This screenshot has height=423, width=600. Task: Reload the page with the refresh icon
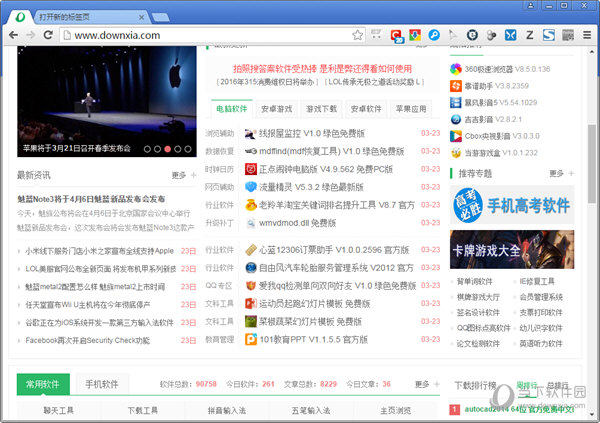[x=48, y=35]
